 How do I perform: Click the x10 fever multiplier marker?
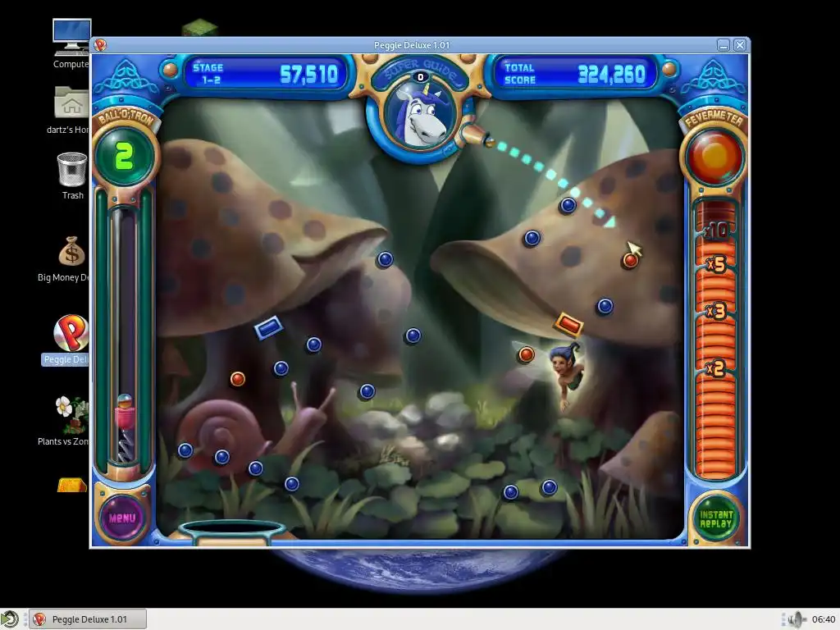(715, 231)
